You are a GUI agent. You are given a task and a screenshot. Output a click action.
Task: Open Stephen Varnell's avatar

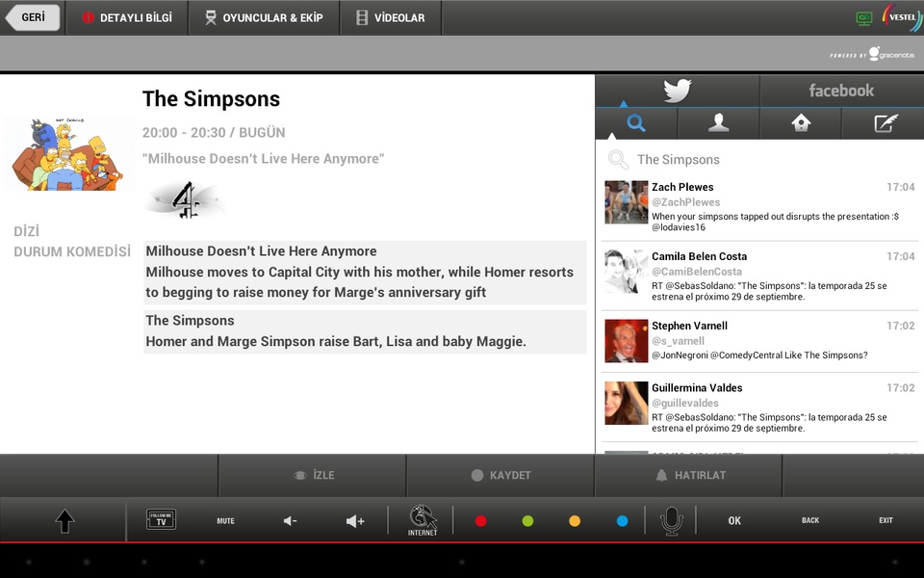tap(627, 341)
